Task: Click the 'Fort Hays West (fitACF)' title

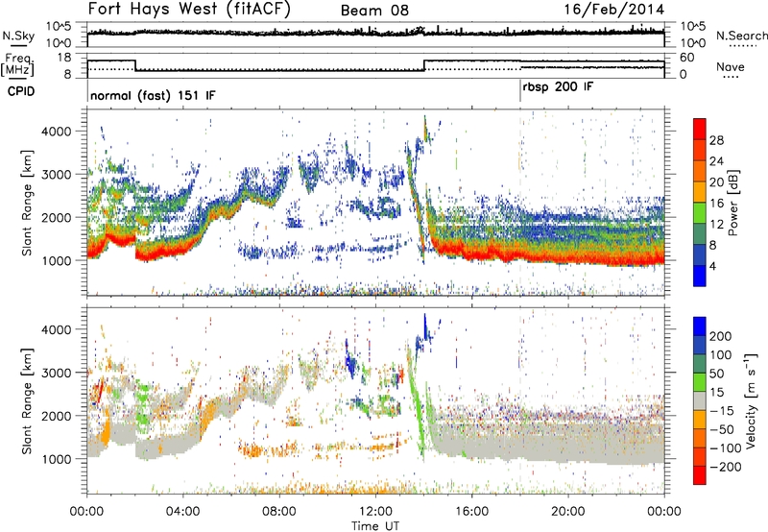Action: click(188, 9)
